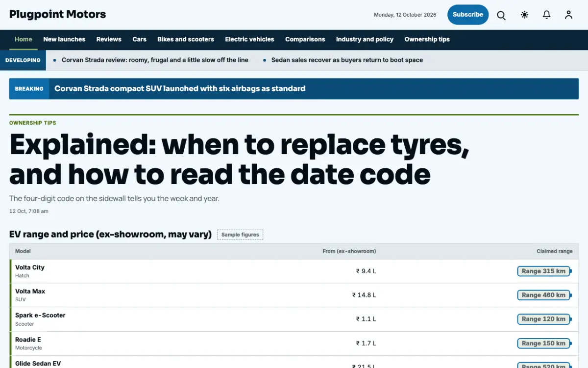Click the ₹ 1.1 L price
Viewport: 588px width, 368px height.
click(x=366, y=319)
